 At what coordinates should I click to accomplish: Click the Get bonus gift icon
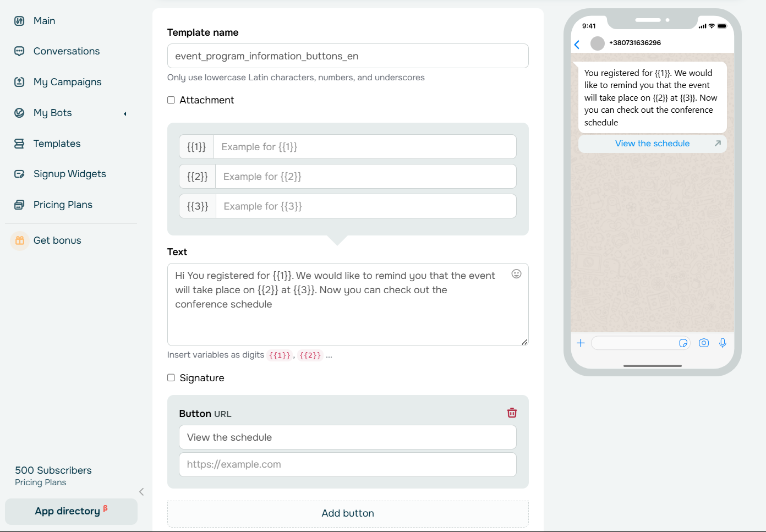(x=20, y=240)
